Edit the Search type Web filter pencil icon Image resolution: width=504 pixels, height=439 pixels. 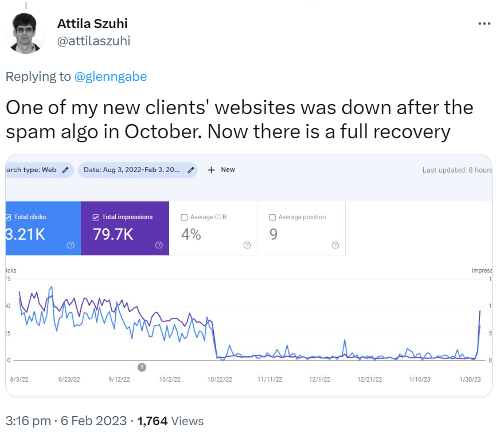point(64,170)
